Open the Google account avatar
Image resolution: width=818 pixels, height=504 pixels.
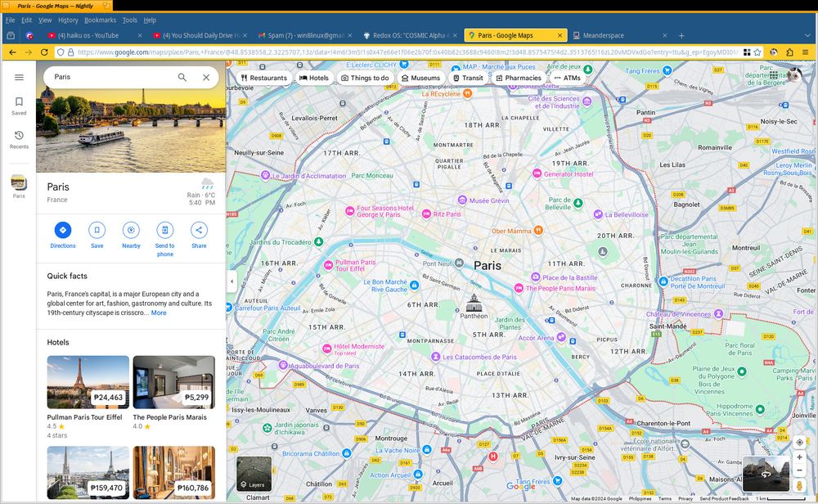pyautogui.click(x=794, y=75)
